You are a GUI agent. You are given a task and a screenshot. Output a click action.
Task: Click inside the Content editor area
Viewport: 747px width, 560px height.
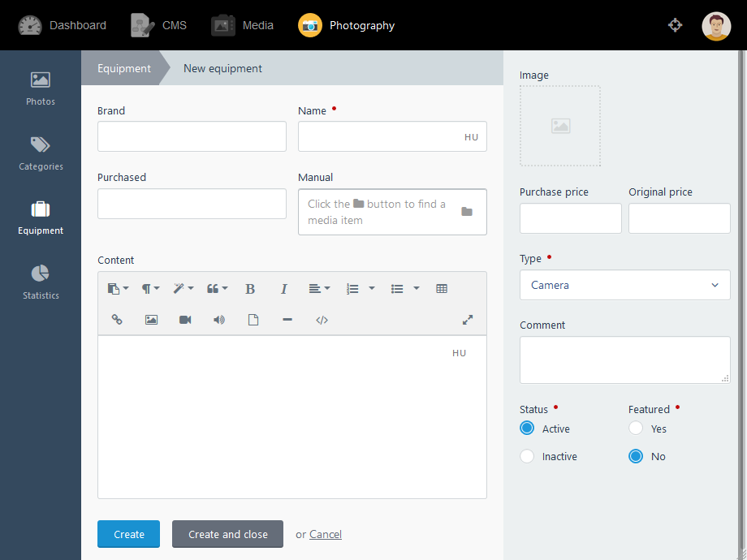pos(292,416)
